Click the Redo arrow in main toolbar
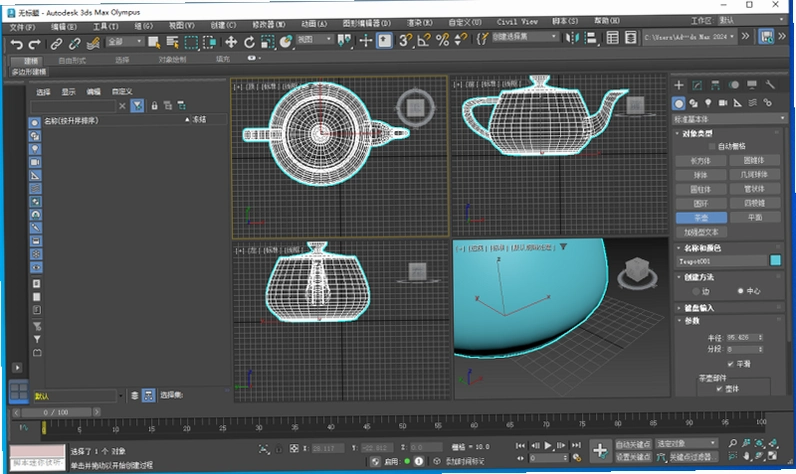Screen dimensions: 796x474 pyautogui.click(x=34, y=44)
